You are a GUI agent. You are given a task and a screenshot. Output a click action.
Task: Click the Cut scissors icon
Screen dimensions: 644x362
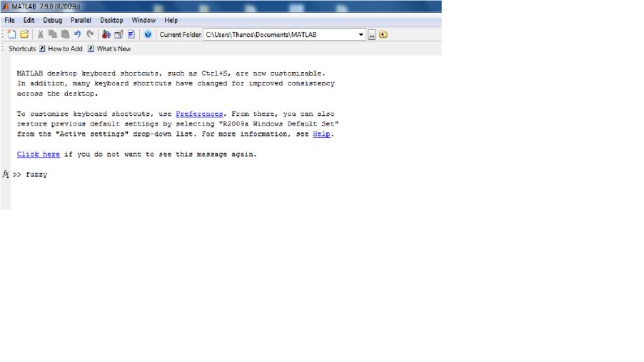(40, 34)
